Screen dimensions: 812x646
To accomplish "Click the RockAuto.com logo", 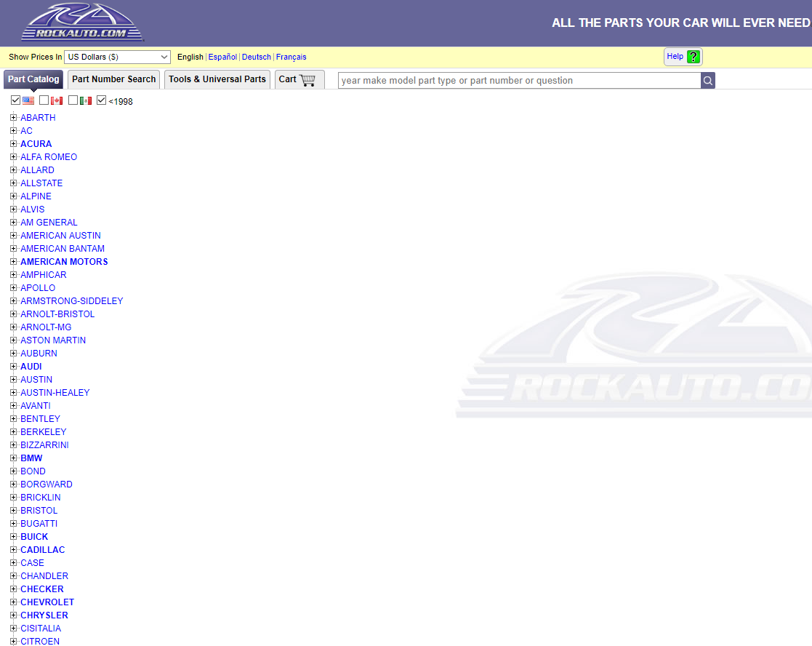I will tap(82, 22).
